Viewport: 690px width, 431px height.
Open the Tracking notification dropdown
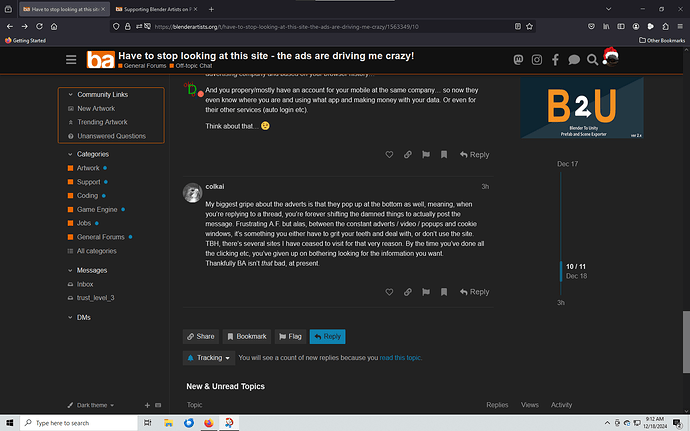(x=209, y=358)
